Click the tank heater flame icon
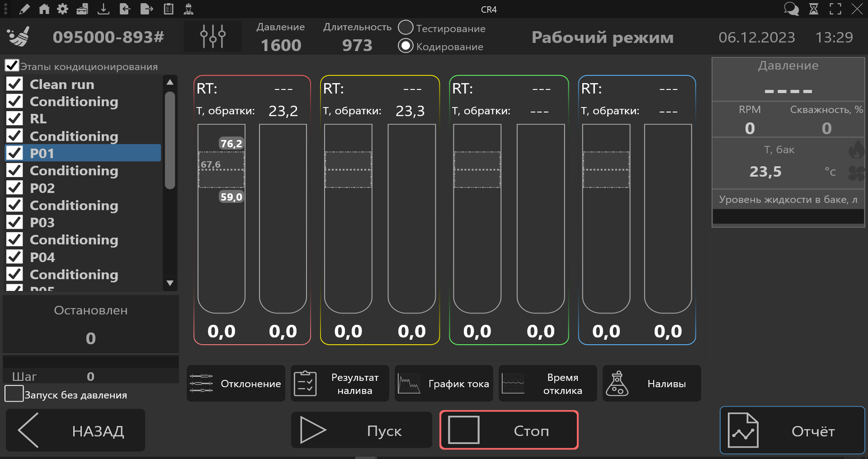The height and width of the screenshot is (459, 868). pos(856,150)
